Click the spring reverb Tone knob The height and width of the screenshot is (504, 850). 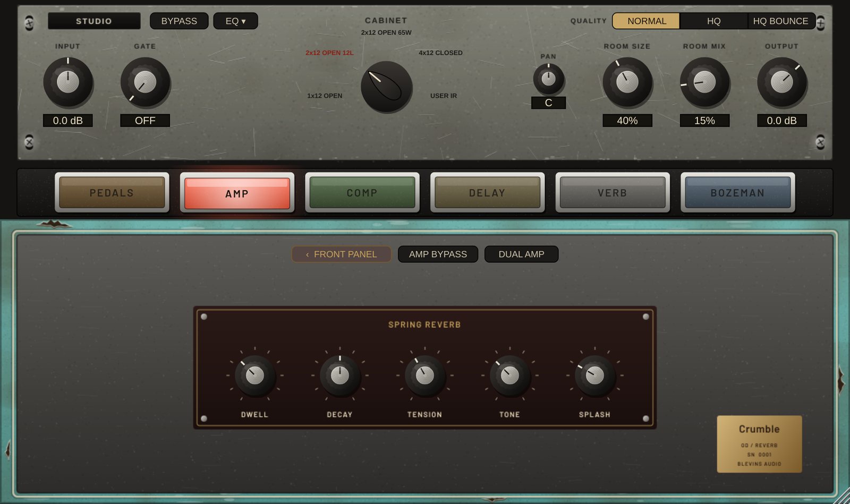pyautogui.click(x=510, y=375)
